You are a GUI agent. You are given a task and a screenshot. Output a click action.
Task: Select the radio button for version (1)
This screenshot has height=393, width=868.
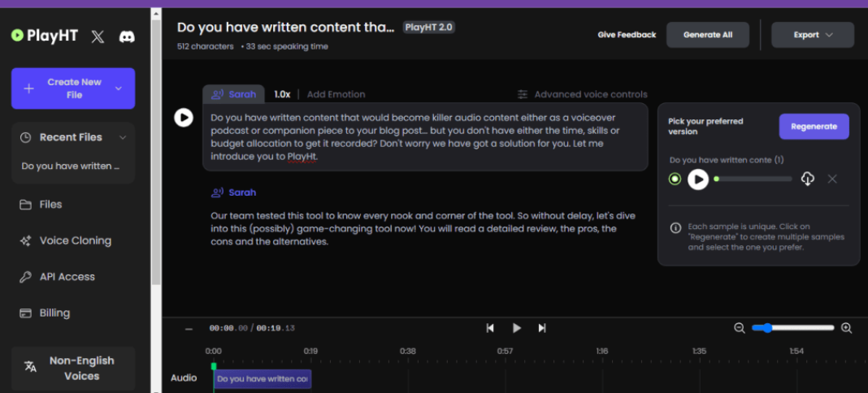675,179
